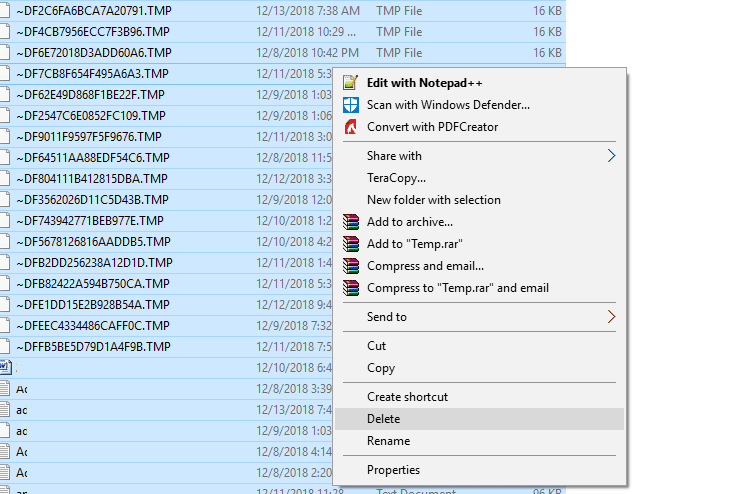Expand the Send to submenu arrow

coord(611,317)
